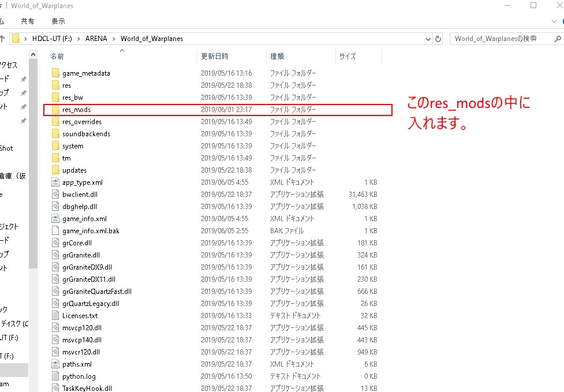Select the msvcr120.dll file name
The image size is (564, 392).
(81, 352)
